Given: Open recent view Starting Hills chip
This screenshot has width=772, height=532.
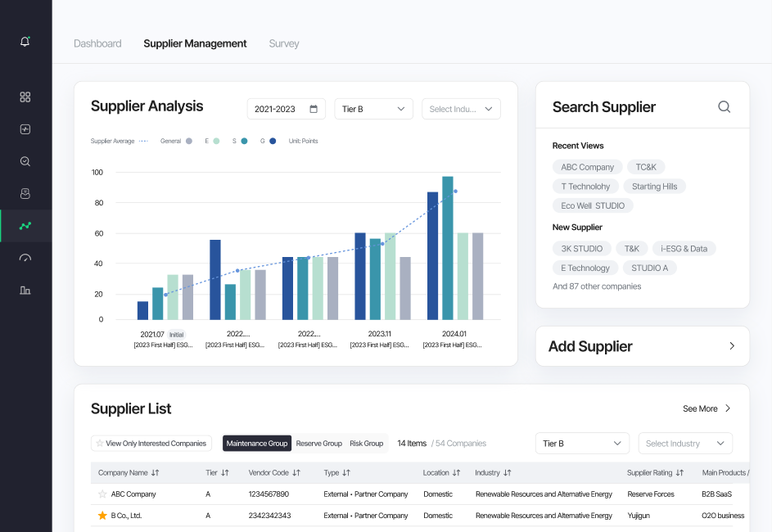Looking at the screenshot, I should [x=654, y=187].
